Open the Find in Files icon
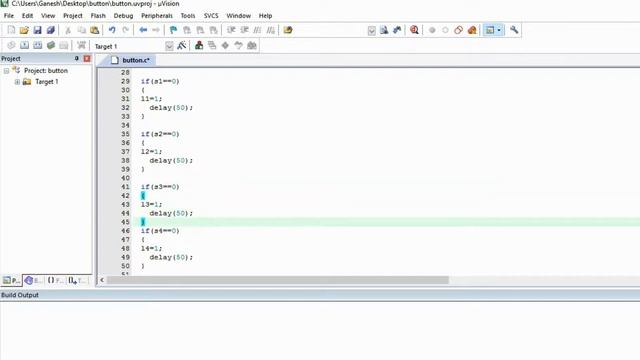The width and height of the screenshot is (640, 360). (x=288, y=30)
